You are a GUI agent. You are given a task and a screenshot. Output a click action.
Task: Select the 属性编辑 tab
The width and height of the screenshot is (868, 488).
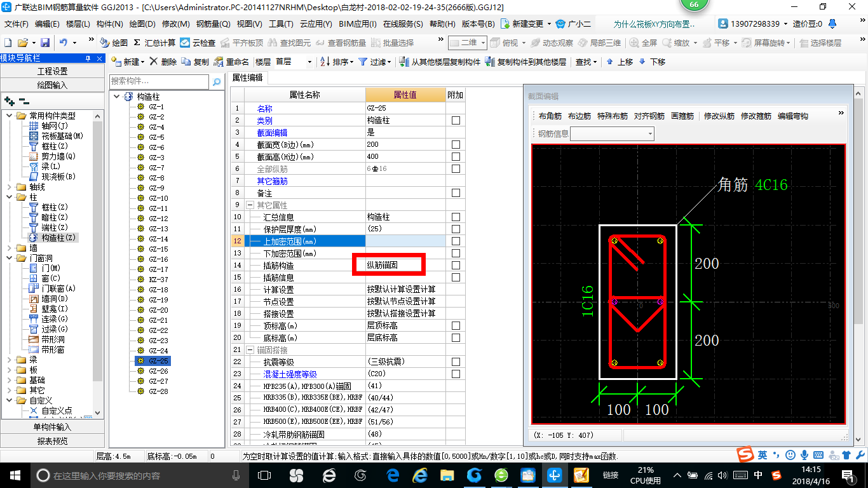pyautogui.click(x=248, y=78)
